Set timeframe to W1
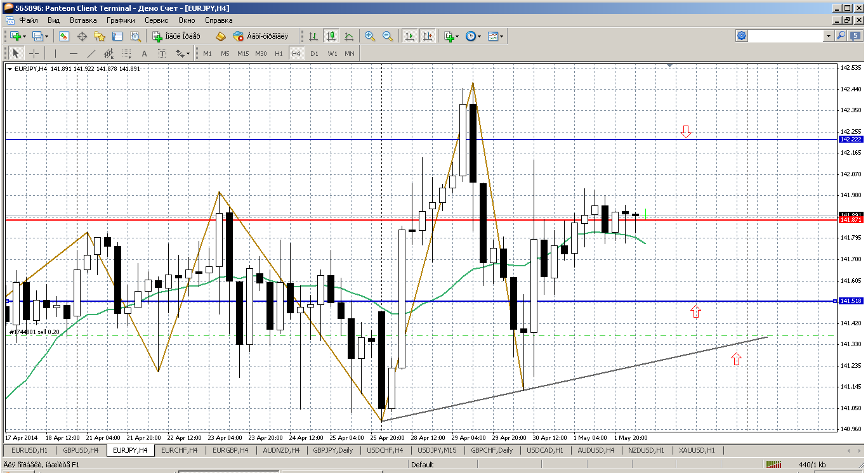868x473 pixels. 332,53
